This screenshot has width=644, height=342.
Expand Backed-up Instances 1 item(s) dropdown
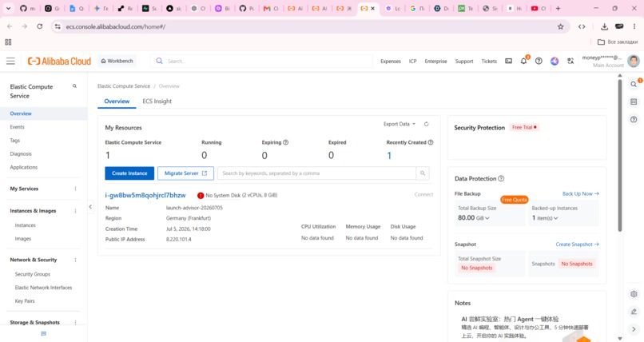[x=545, y=218]
